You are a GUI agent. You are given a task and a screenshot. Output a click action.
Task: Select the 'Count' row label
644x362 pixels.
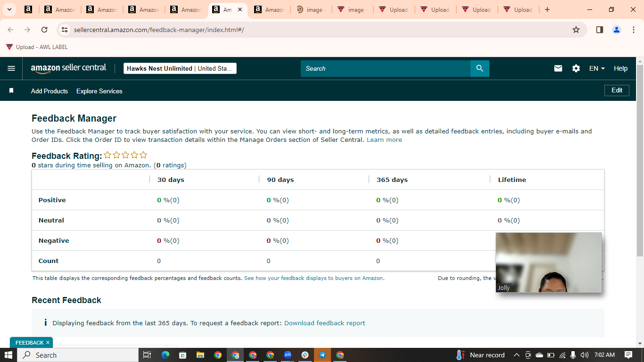(49, 261)
